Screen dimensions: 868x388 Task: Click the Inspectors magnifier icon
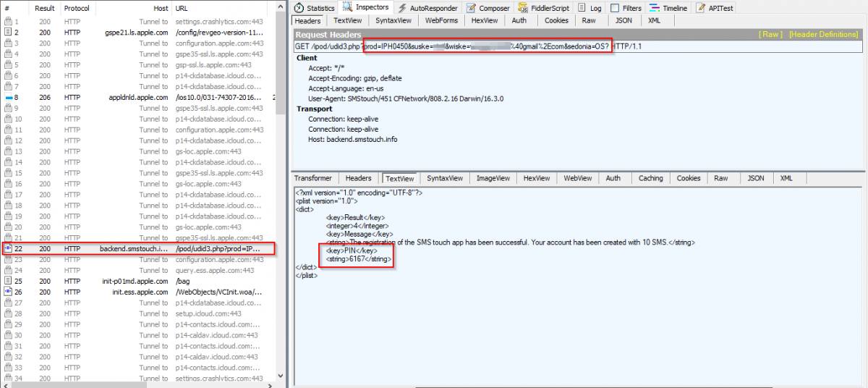pyautogui.click(x=347, y=7)
